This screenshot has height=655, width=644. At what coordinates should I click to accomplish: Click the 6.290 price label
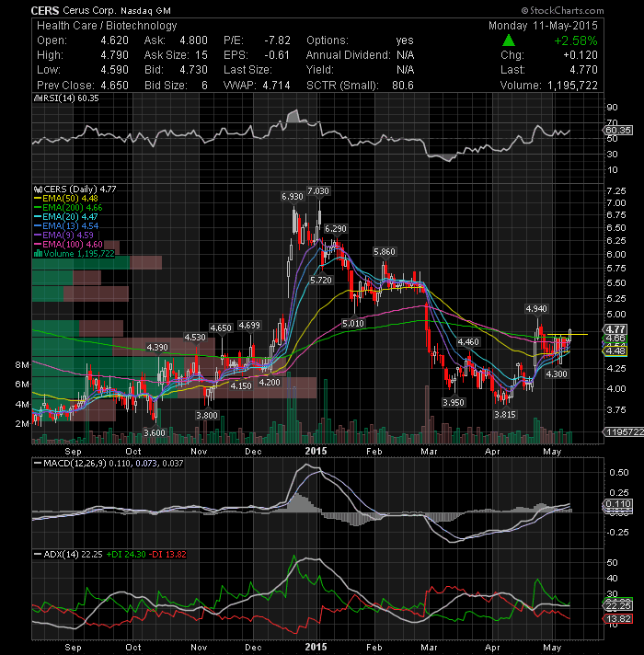click(x=336, y=229)
